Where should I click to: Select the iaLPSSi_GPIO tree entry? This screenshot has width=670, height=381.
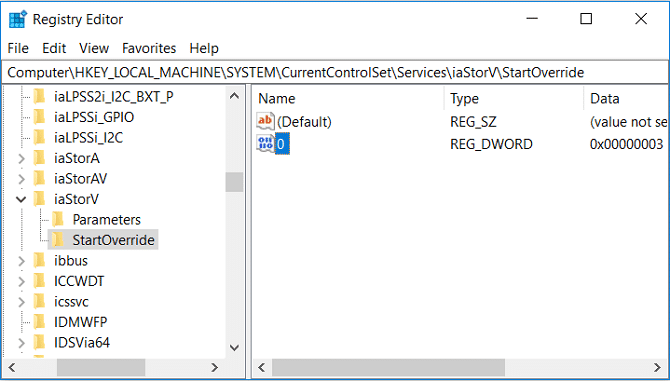[x=94, y=117]
